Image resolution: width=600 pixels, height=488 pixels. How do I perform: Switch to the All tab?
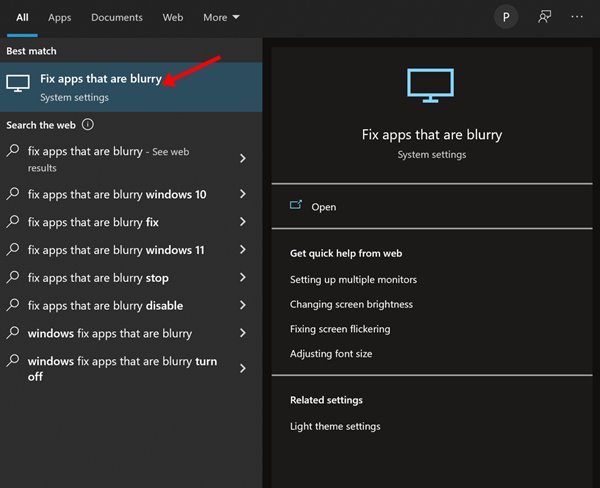coord(22,17)
